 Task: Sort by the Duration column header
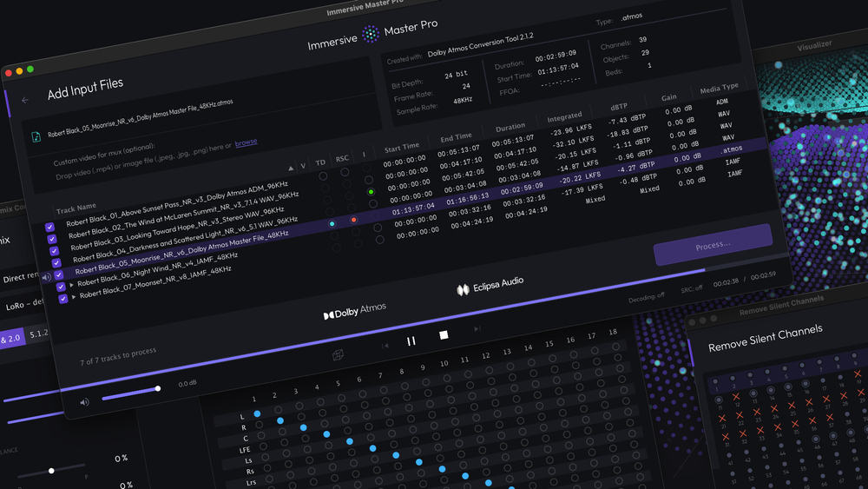tap(510, 128)
